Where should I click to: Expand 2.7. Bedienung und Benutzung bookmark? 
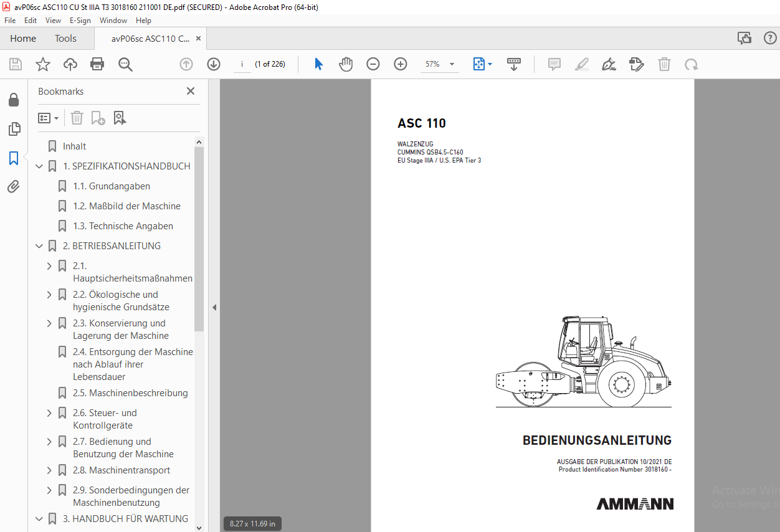pyautogui.click(x=49, y=442)
